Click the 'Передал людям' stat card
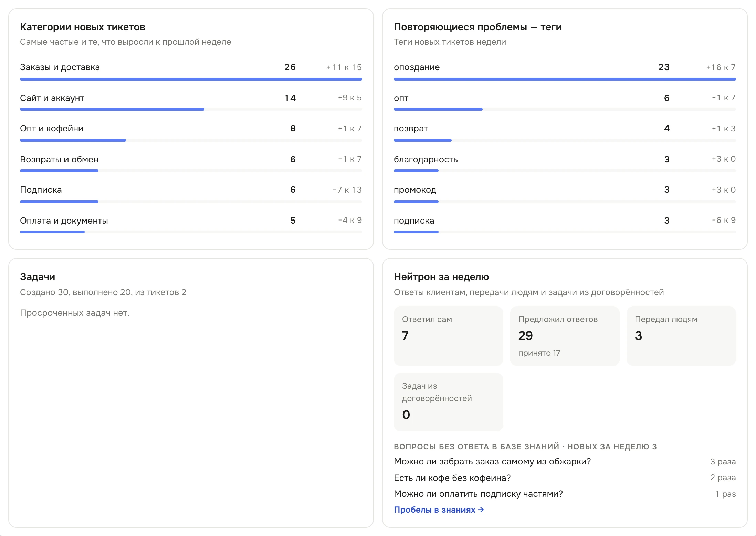 tap(681, 336)
